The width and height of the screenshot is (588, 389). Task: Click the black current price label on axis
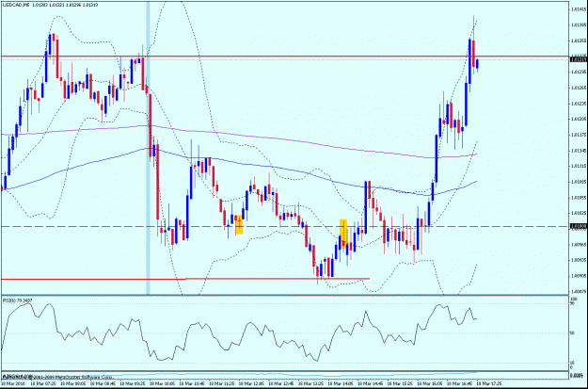point(578,59)
